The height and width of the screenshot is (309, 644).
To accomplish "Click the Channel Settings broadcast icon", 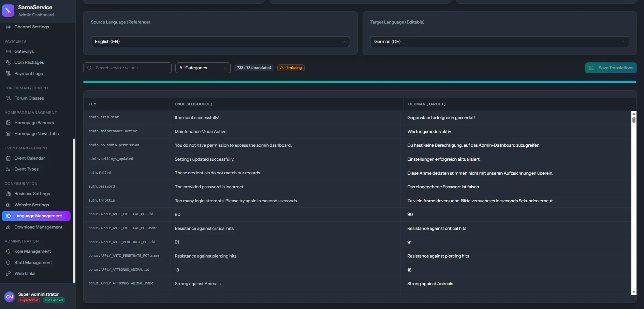I will pos(8,27).
